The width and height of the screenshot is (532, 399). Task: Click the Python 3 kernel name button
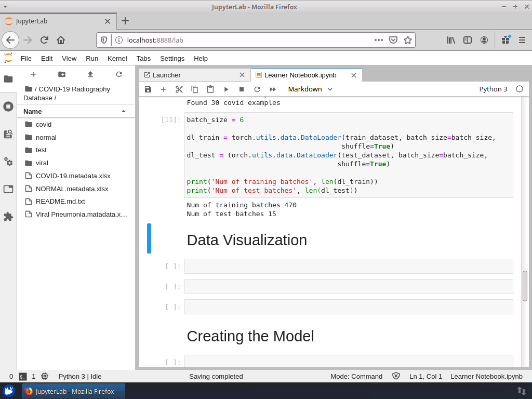pyautogui.click(x=493, y=89)
